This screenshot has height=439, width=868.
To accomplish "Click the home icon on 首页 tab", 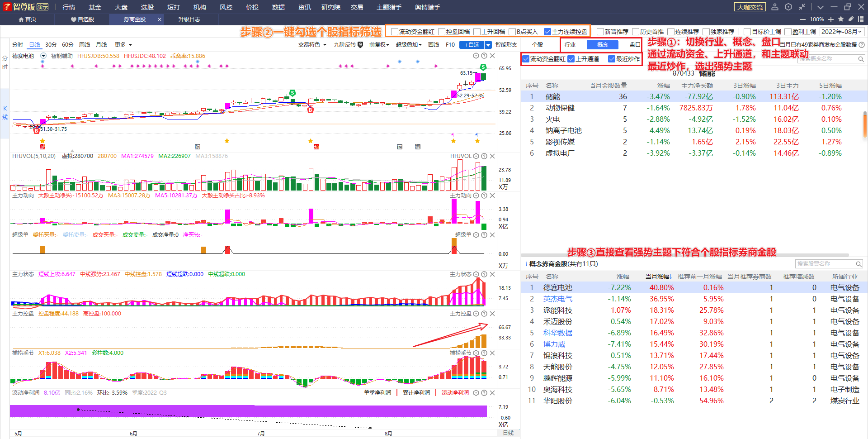I will (21, 19).
